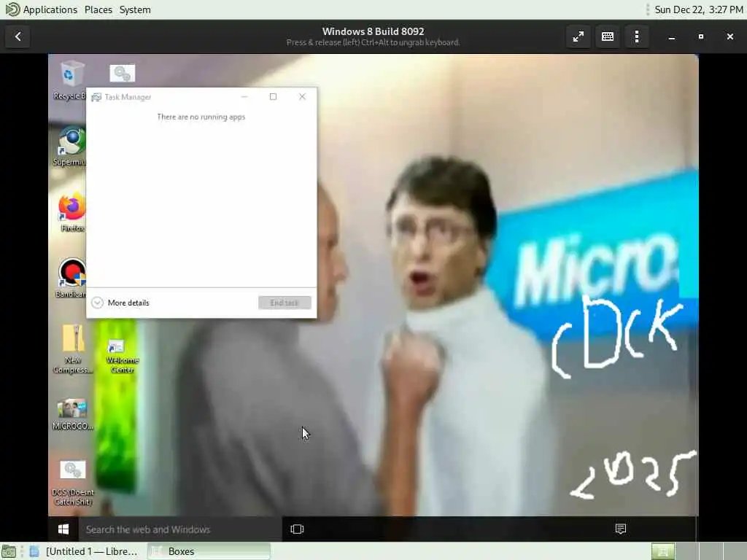Click the MATE logo in the top panel

(x=12, y=9)
